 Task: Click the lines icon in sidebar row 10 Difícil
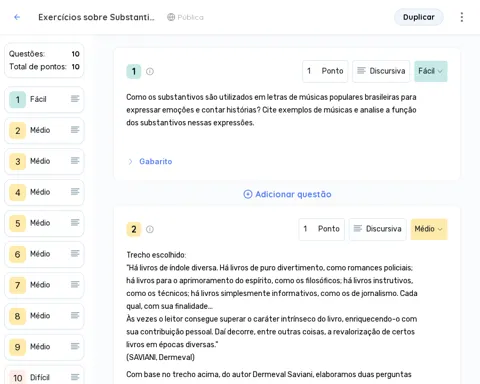(x=75, y=377)
